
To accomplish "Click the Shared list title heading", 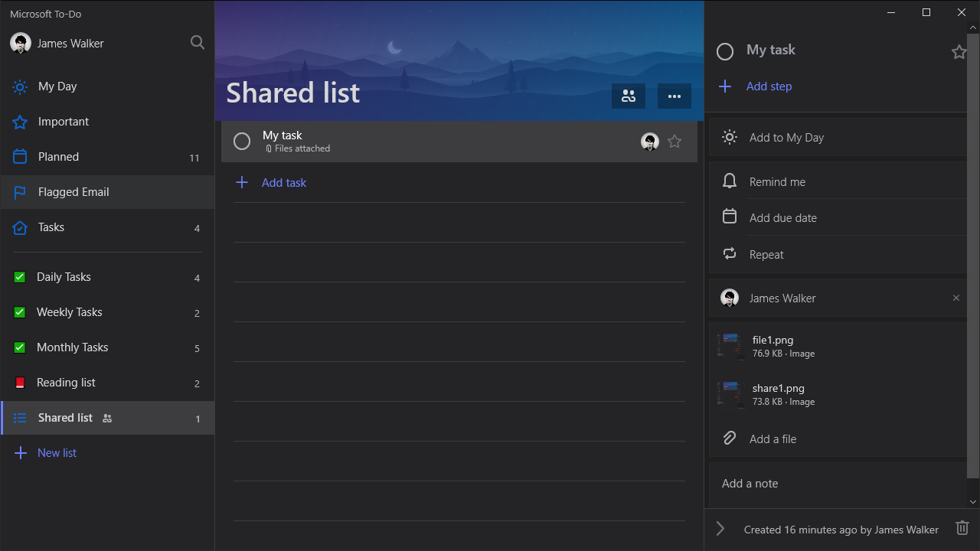I will [293, 93].
